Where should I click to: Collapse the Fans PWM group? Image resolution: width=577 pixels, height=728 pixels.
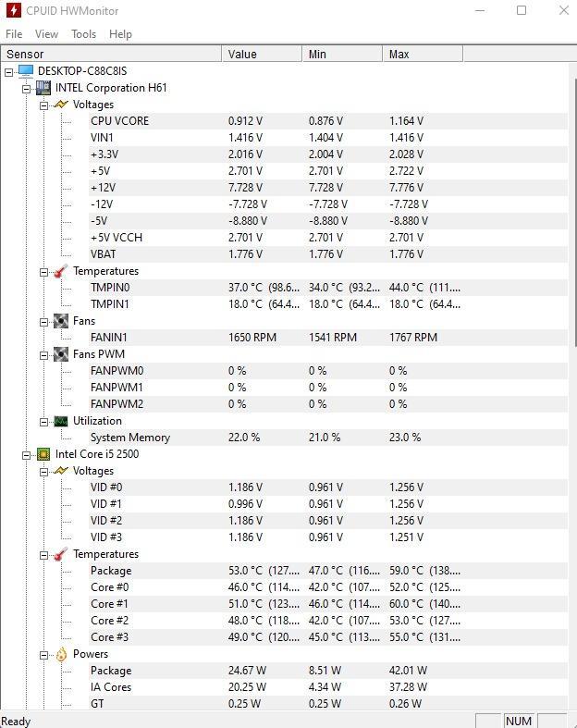click(44, 355)
